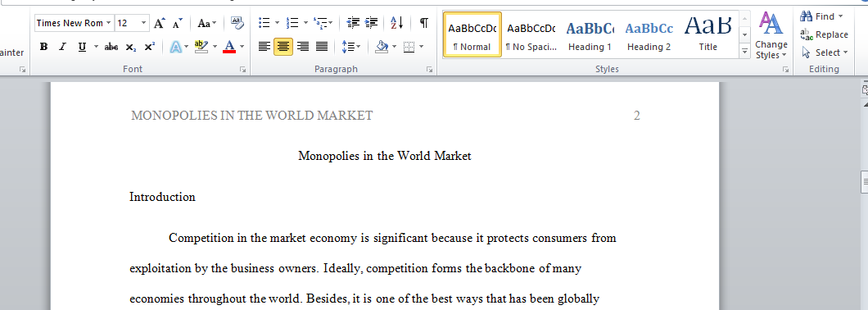
Task: Click the Shrink Font icon
Action: 177,23
